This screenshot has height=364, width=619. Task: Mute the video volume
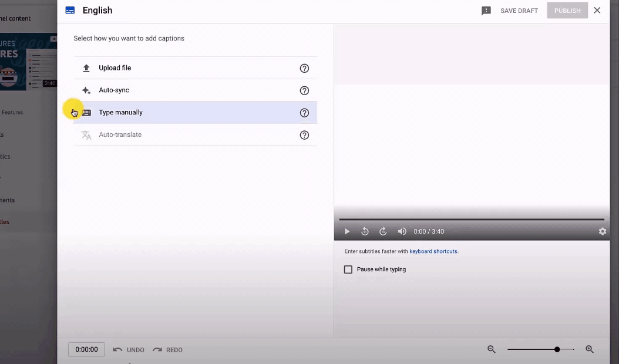[402, 231]
